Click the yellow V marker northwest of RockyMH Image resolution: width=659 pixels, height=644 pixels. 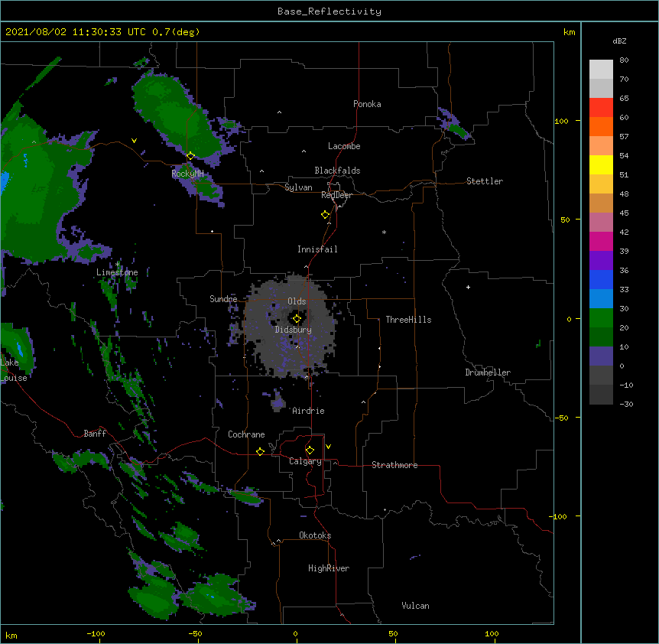pos(134,141)
